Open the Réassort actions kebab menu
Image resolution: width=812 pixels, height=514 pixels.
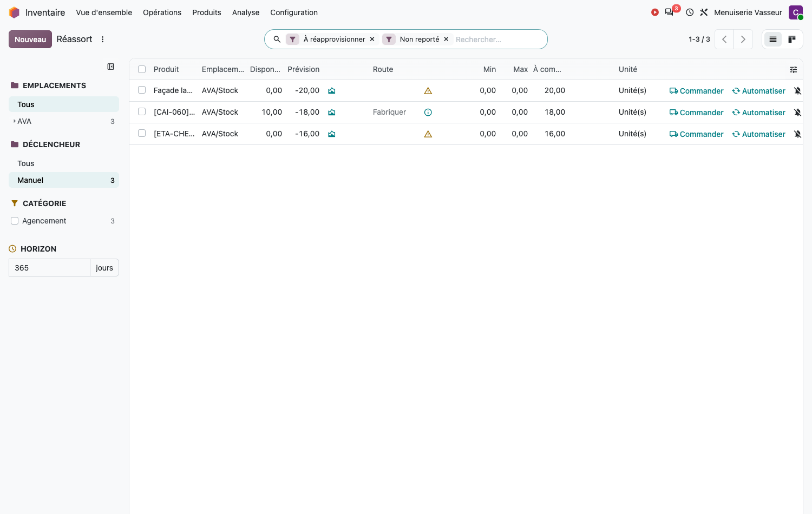coord(102,39)
